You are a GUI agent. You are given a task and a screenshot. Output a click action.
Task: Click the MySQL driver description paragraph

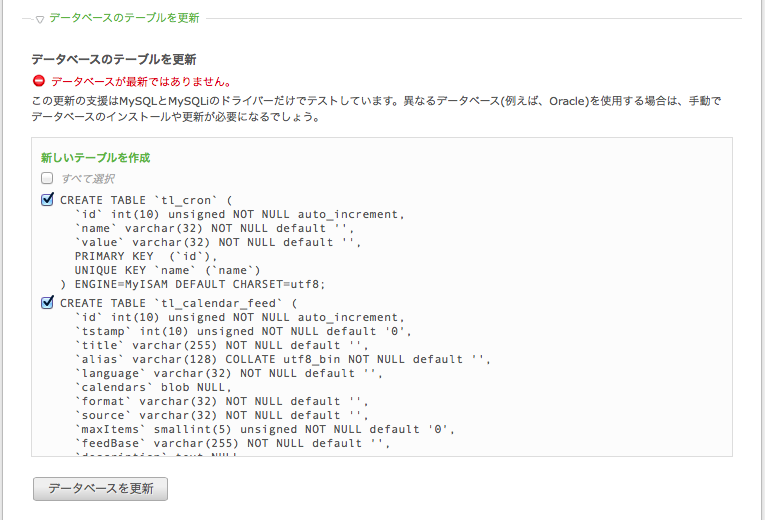[x=376, y=109]
